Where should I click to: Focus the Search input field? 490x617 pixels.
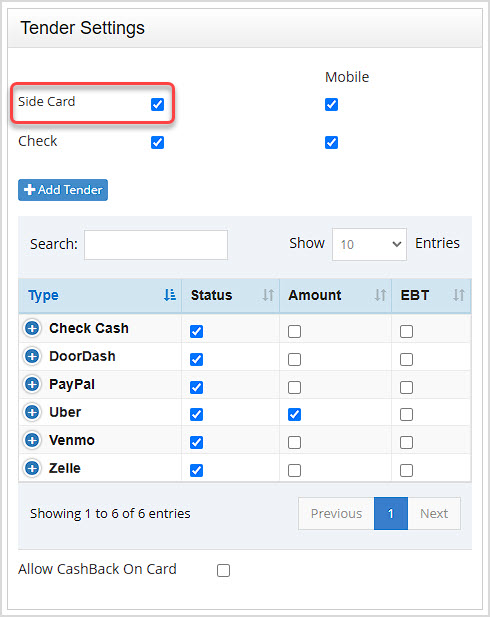coord(156,245)
